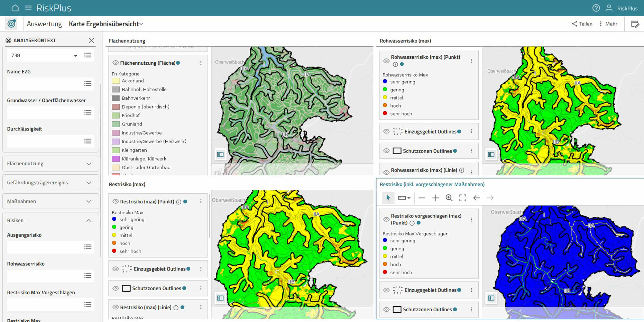Click the fullscreen extent icon in map toolbar

click(463, 198)
